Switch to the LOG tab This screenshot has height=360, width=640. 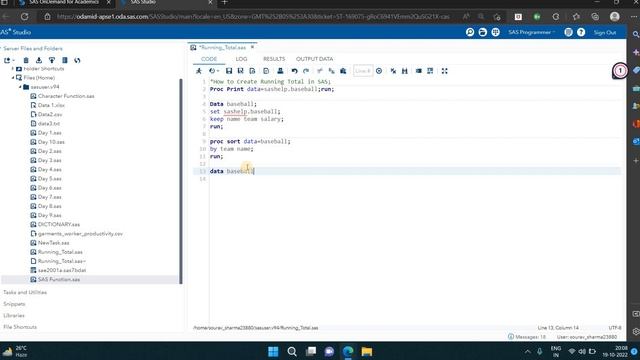[x=242, y=59]
